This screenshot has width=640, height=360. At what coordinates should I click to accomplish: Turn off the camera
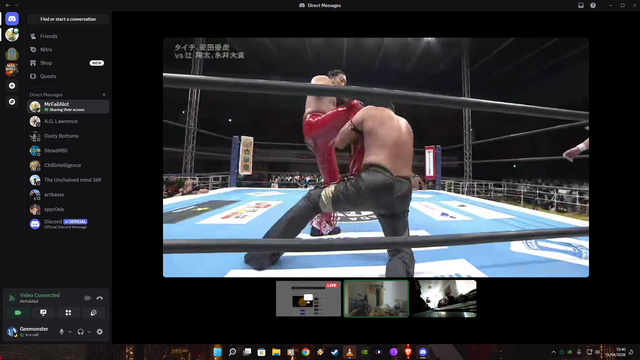click(18, 313)
